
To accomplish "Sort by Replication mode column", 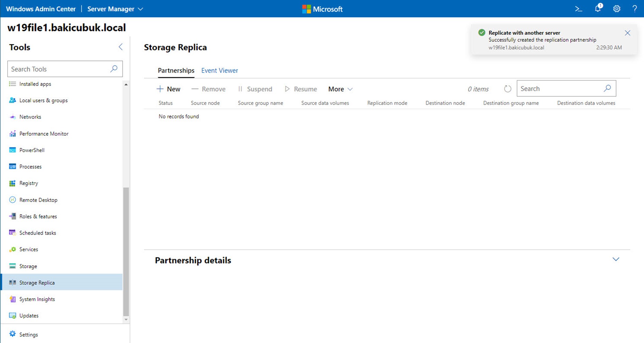I will [387, 103].
